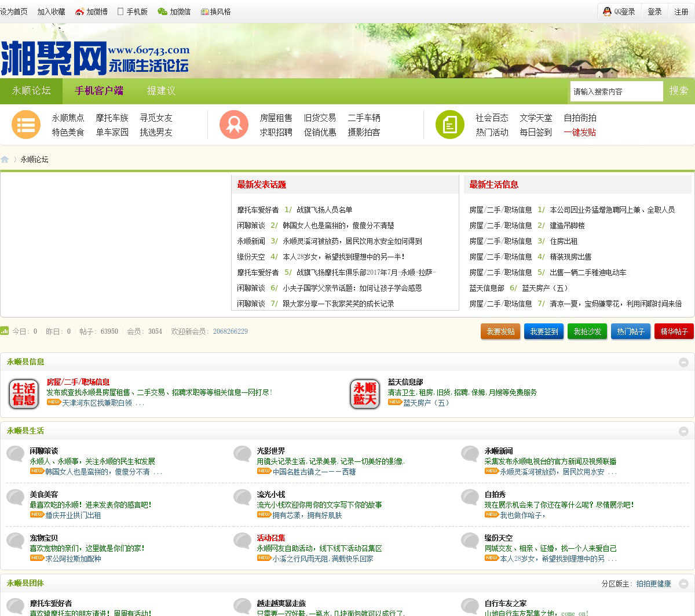Image resolution: width=695 pixels, height=616 pixels.
Task: Click the green document category icon
Action: 450,125
